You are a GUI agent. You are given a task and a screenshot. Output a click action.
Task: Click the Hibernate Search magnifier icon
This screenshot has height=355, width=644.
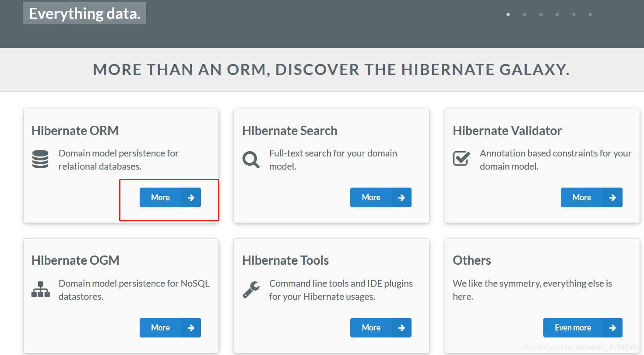251,159
